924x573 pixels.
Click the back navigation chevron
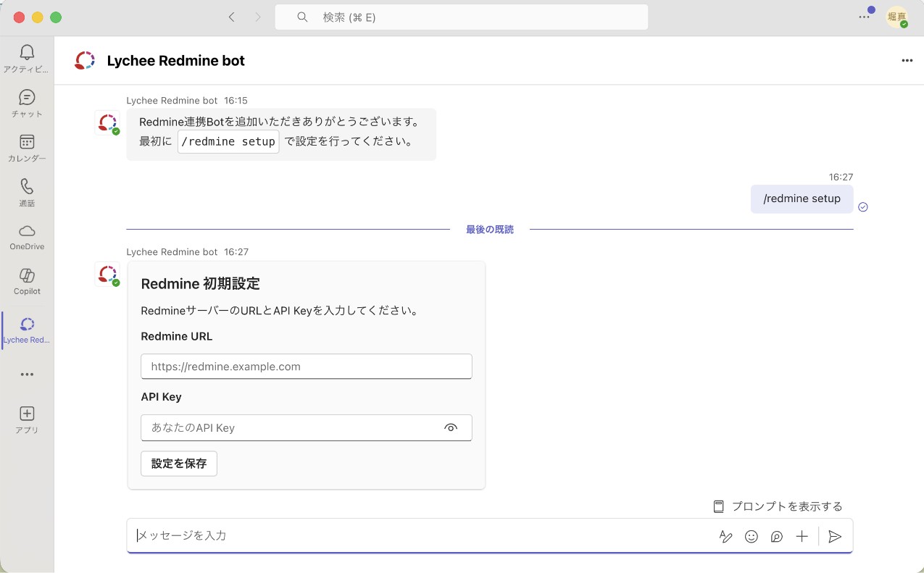point(231,17)
